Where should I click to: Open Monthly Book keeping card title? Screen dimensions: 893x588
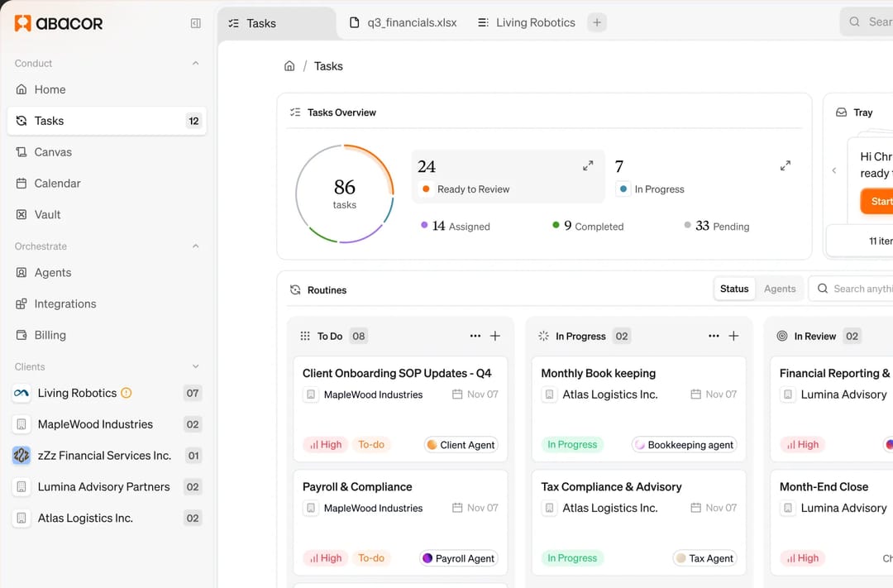(x=598, y=373)
